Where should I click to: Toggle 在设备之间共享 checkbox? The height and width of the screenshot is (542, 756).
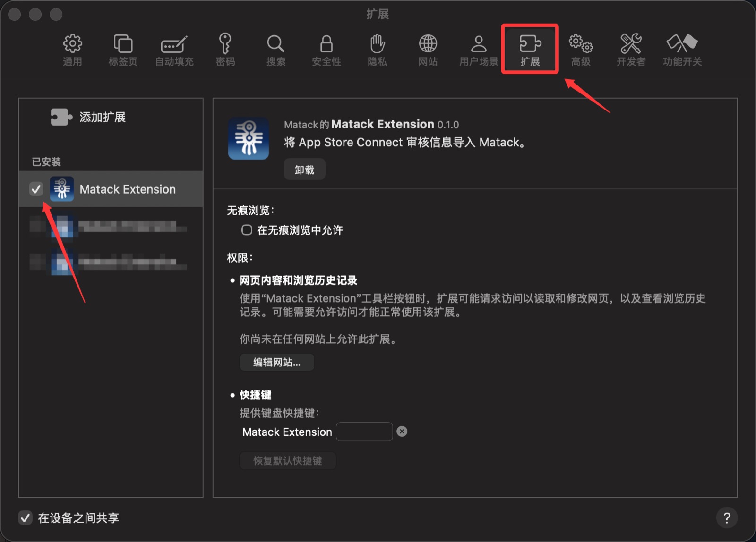pos(25,517)
